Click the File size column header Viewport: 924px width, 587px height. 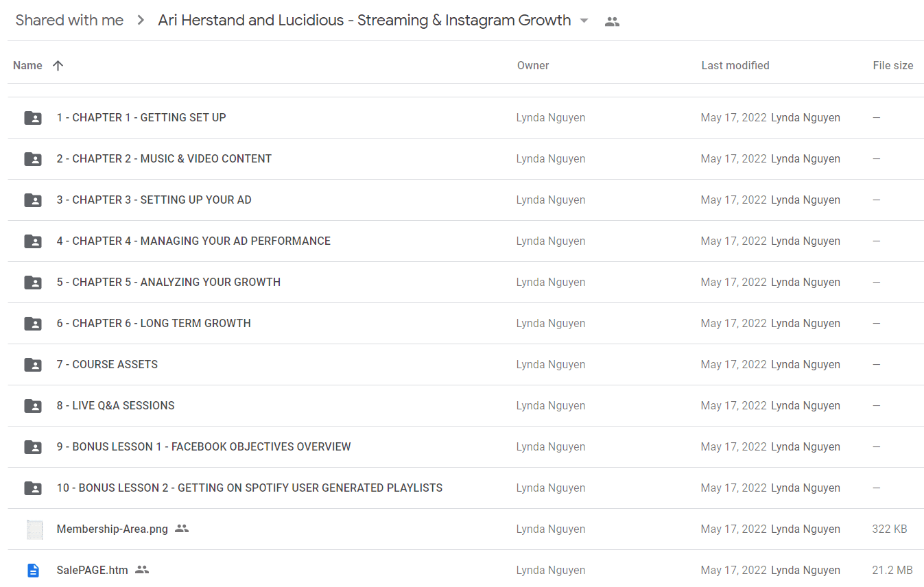(x=893, y=66)
